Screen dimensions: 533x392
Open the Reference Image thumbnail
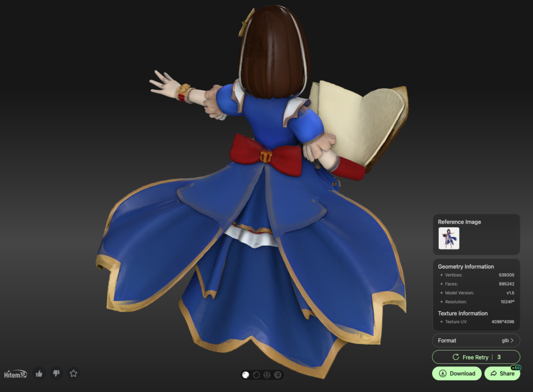[449, 238]
